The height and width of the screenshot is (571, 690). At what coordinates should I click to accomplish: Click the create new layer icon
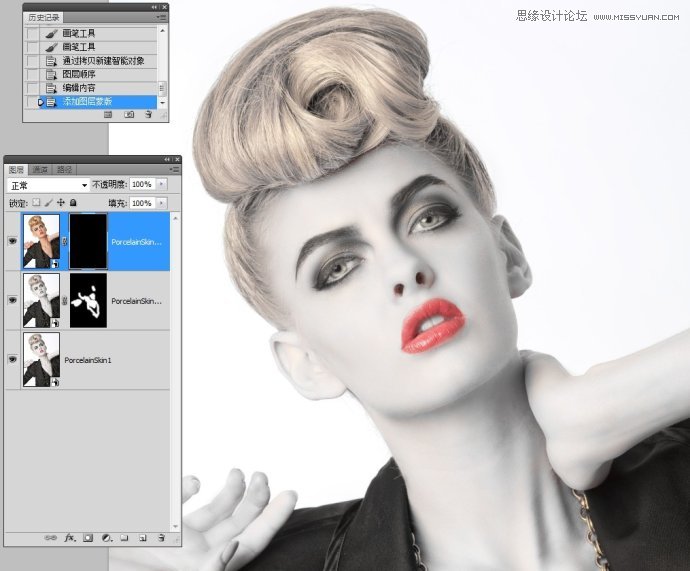click(142, 538)
